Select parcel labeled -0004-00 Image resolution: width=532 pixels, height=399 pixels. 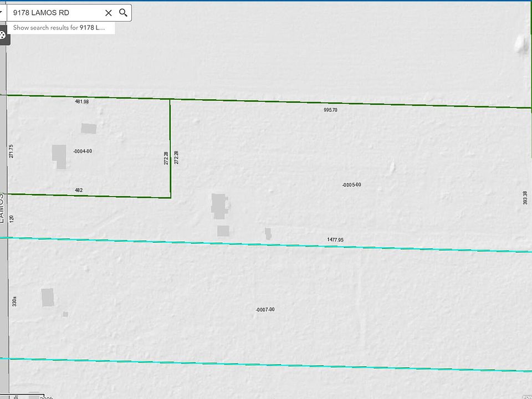pyautogui.click(x=82, y=151)
